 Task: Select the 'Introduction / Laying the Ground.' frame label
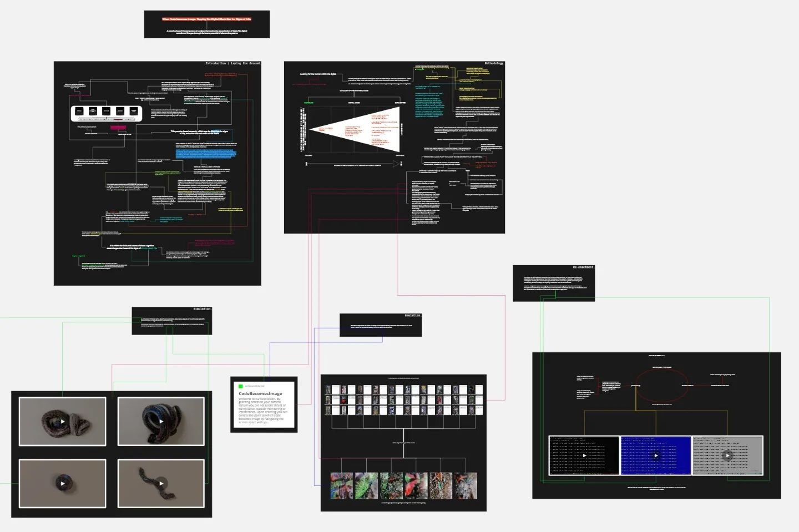(233, 63)
